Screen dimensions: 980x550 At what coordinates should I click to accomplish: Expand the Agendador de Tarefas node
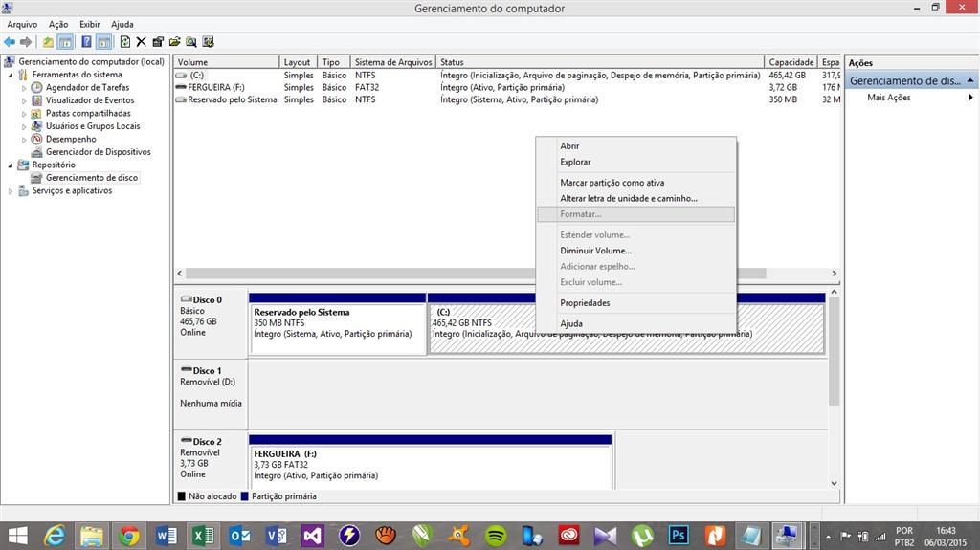pos(24,88)
